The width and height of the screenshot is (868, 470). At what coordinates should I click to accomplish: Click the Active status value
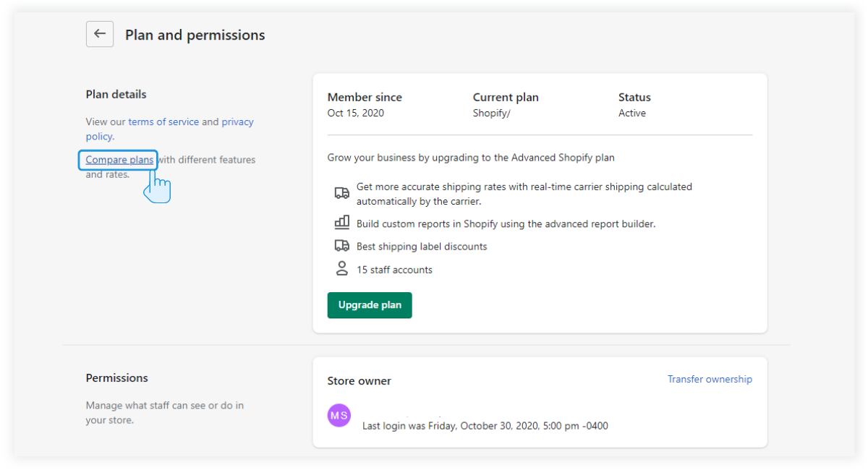pyautogui.click(x=632, y=113)
